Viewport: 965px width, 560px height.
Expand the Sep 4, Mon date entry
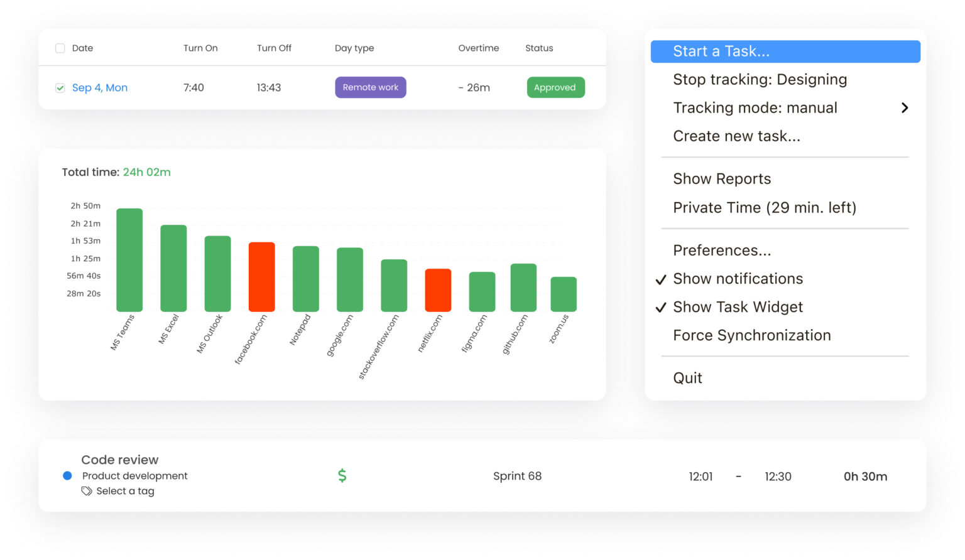pyautogui.click(x=100, y=87)
